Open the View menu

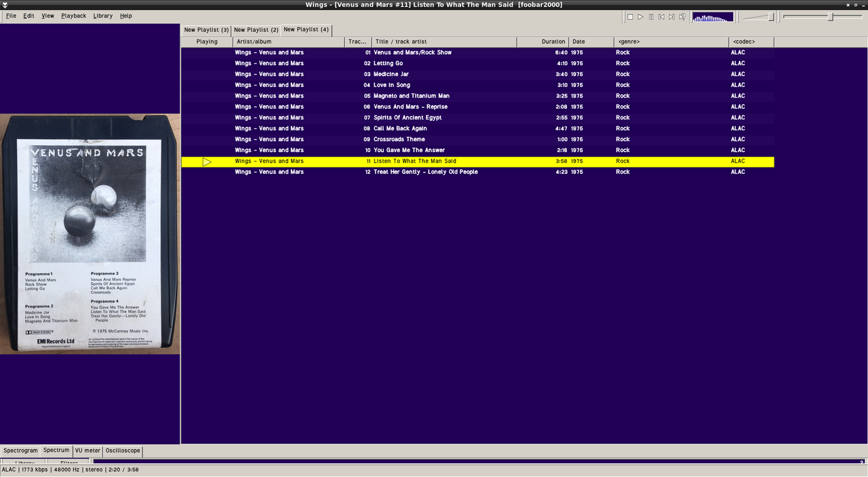pos(47,16)
